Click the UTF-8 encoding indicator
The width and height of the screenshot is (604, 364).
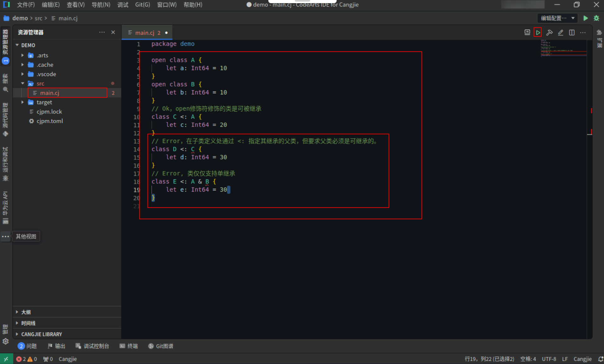pyautogui.click(x=549, y=359)
